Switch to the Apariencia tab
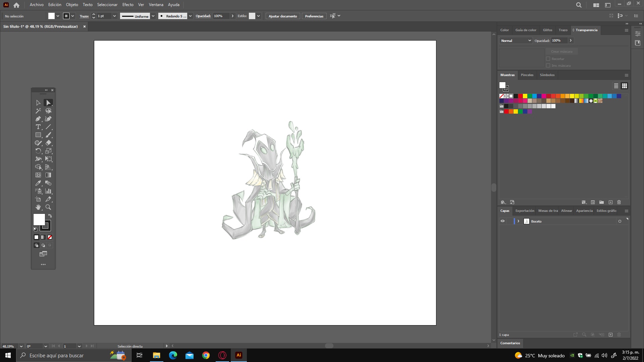This screenshot has width=644, height=362. tap(584, 211)
